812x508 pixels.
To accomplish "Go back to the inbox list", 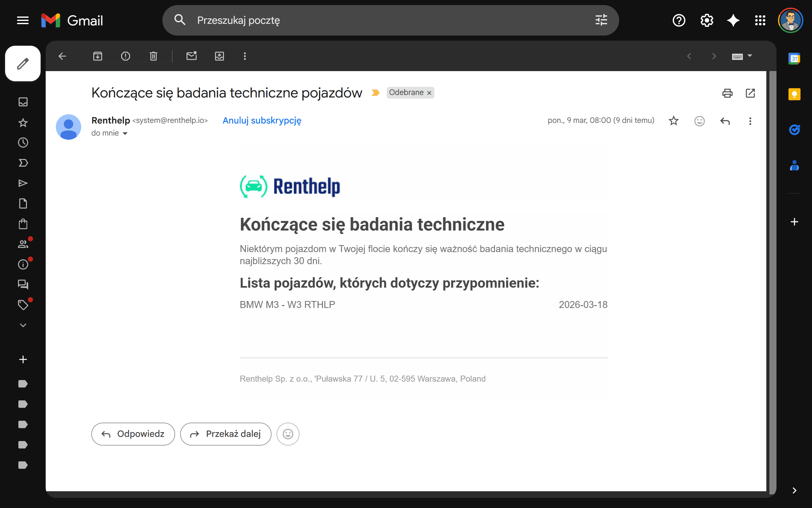I will click(62, 56).
